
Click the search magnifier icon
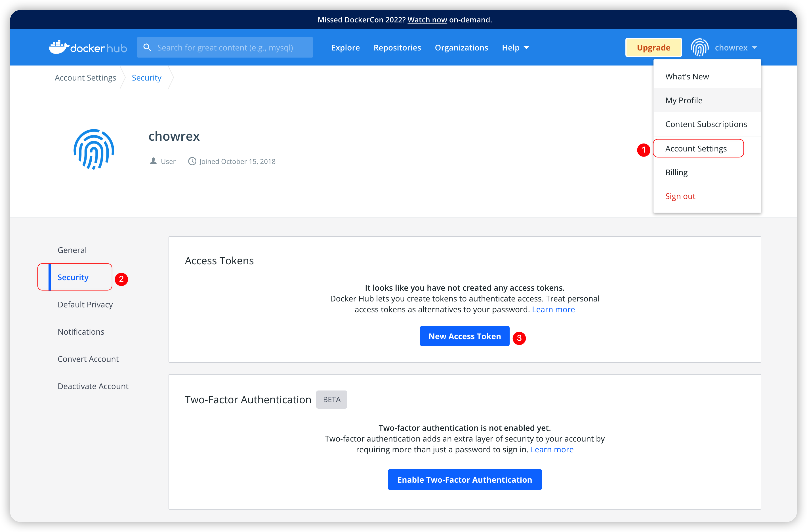[147, 48]
